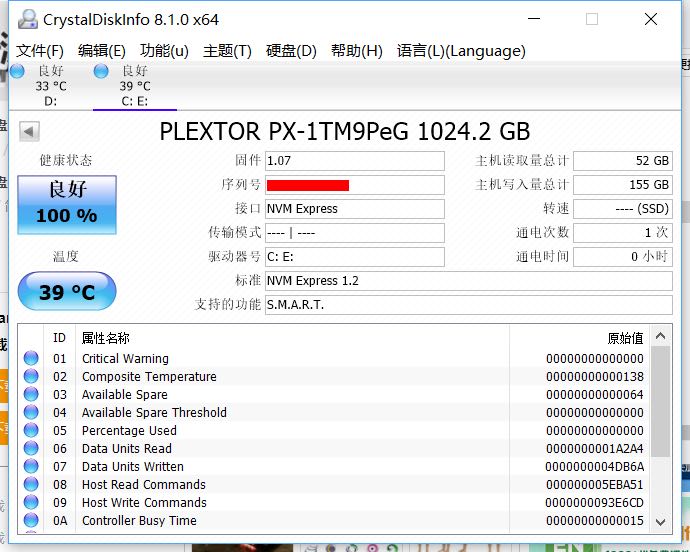
Task: Select the 'Host Read Commands' attribute name
Action: point(144,485)
